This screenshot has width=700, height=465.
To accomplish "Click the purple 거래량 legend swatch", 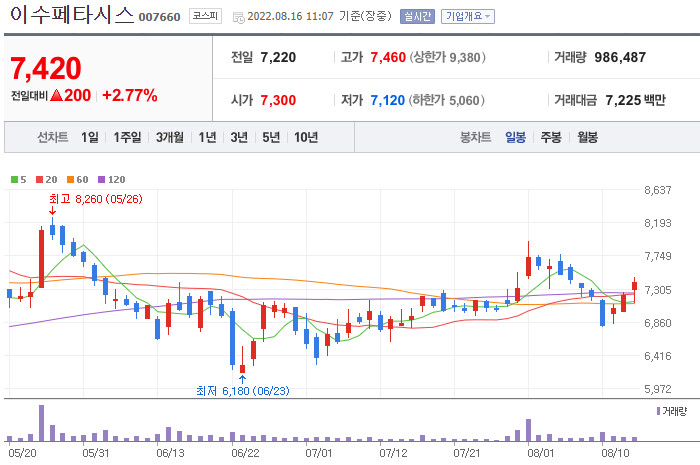I will (658, 411).
